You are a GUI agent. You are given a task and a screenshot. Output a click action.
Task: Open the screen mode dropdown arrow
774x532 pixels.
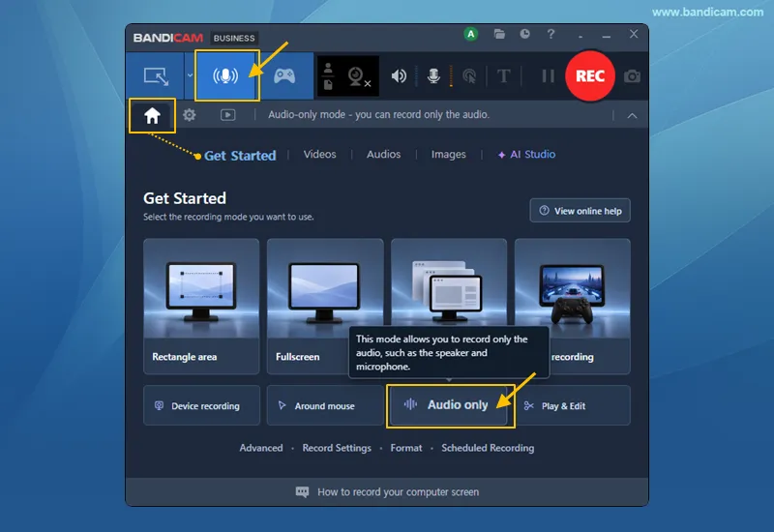point(190,75)
